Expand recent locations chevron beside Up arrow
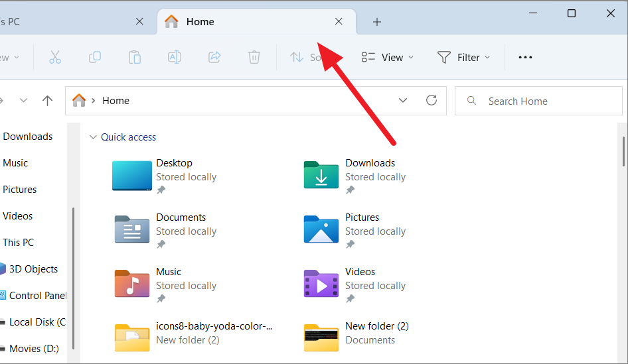This screenshot has height=364, width=628. click(24, 100)
